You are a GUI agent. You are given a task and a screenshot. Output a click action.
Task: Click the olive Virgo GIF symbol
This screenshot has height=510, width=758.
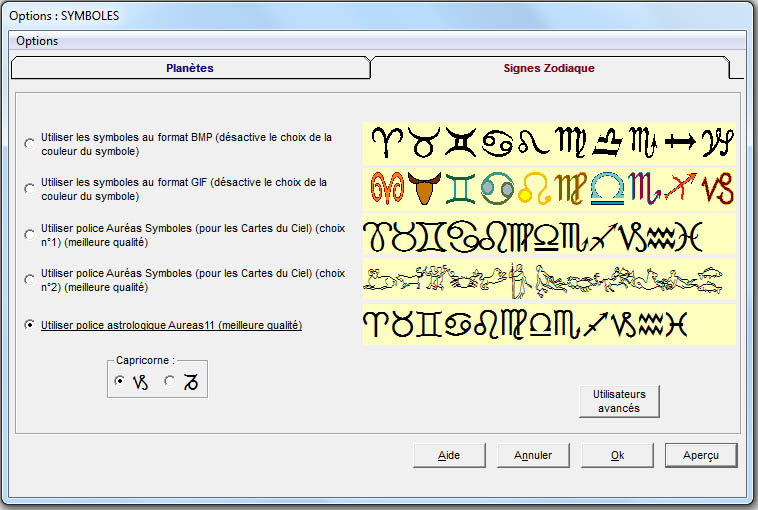tap(571, 189)
